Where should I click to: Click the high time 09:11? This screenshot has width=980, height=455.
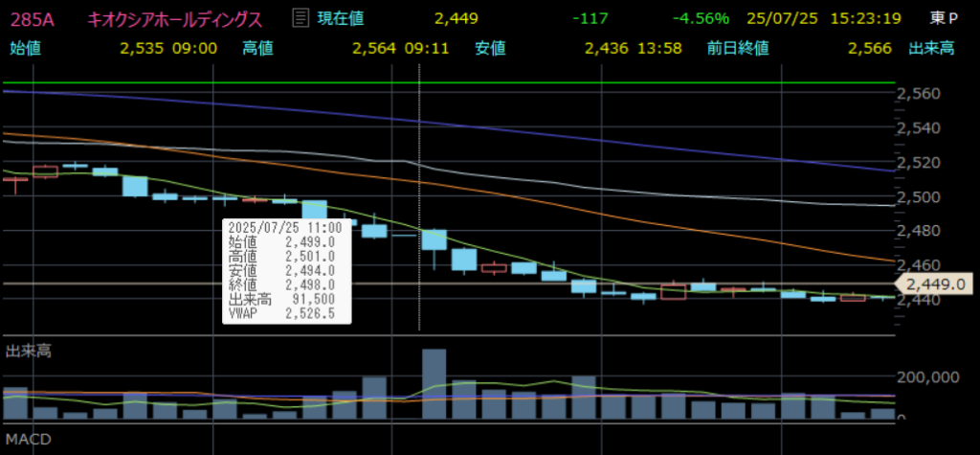pos(426,49)
